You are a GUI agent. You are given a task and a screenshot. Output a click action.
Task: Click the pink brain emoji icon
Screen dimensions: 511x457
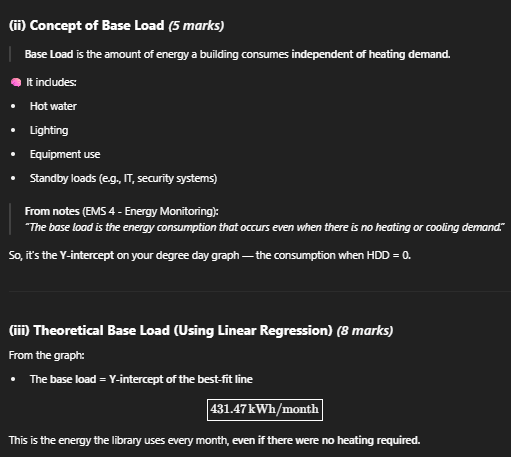[16, 82]
